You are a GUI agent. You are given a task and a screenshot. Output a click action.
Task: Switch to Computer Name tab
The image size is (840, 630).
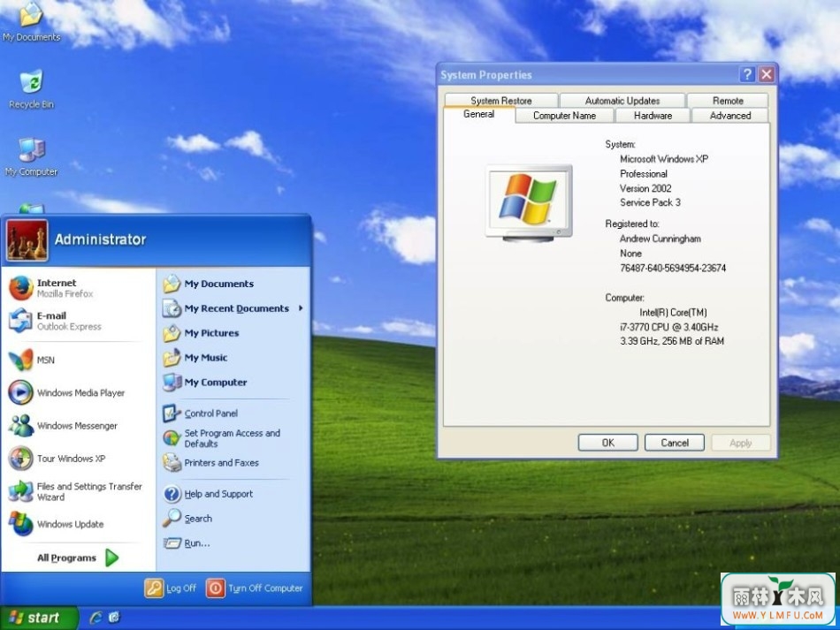coord(565,116)
